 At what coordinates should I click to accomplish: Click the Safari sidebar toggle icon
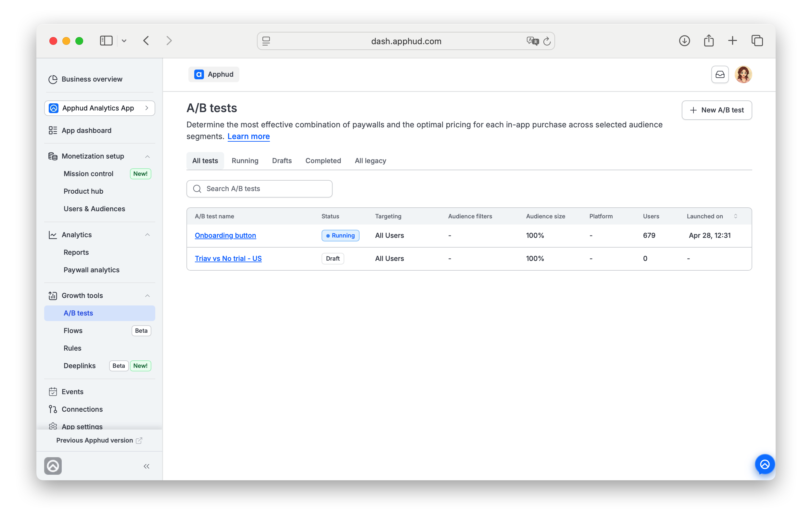click(106, 41)
